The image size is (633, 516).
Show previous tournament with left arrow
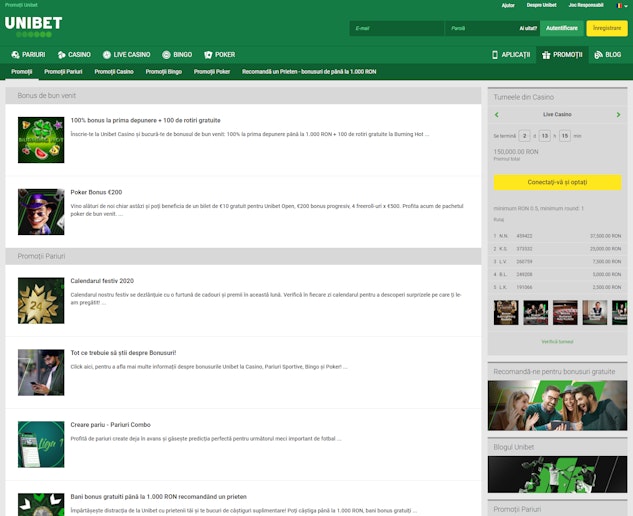pos(497,115)
